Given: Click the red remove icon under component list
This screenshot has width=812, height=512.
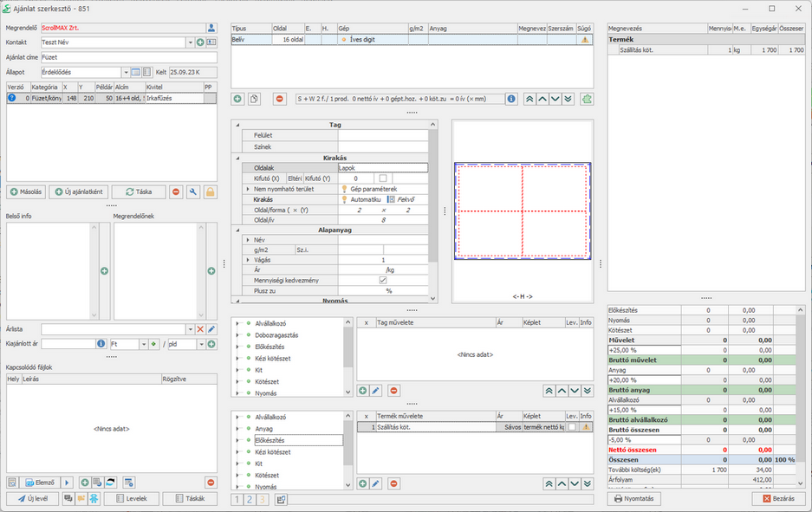Looking at the screenshot, I should (x=279, y=99).
